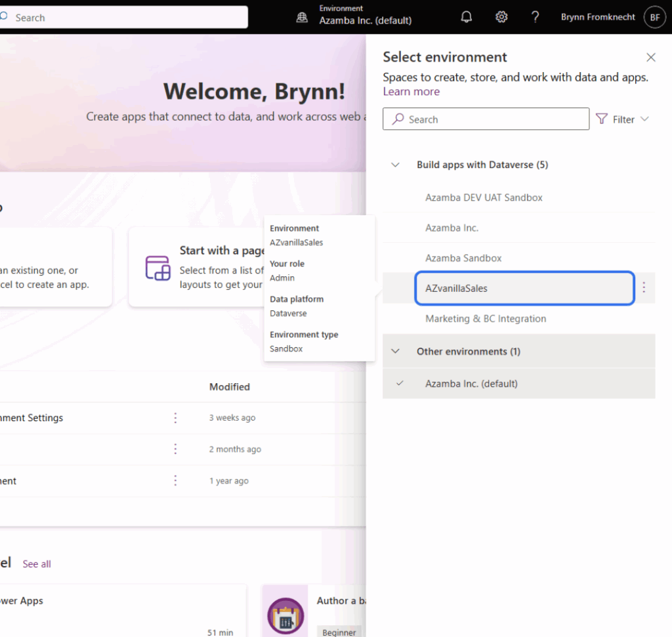This screenshot has width=672, height=637.
Task: Open more options for Settings row modified 3 weeks ago
Action: click(x=175, y=418)
